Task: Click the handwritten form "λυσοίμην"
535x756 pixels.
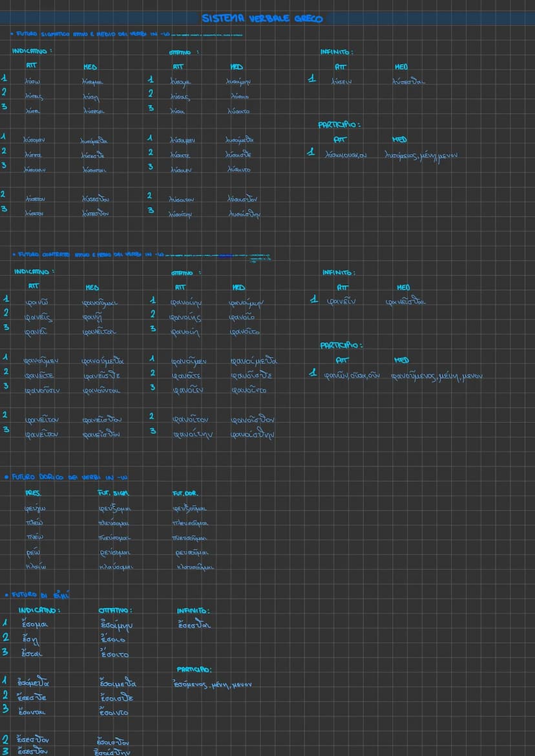Action: click(239, 82)
